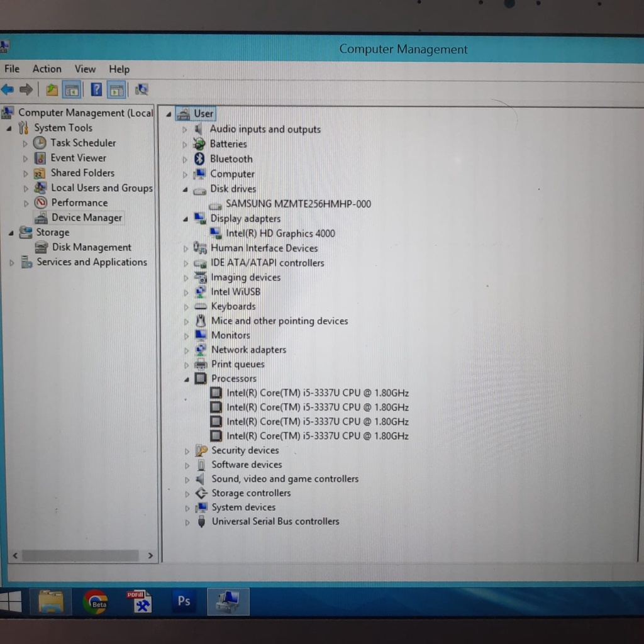644x644 pixels.
Task: Select Intel(R) HD Graphics 4000 adapter
Action: coord(280,234)
